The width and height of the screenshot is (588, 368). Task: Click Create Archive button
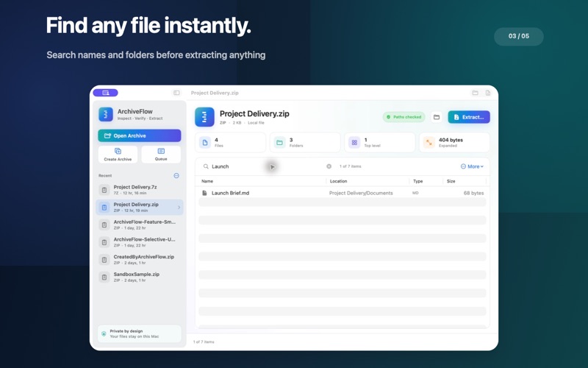pyautogui.click(x=118, y=155)
